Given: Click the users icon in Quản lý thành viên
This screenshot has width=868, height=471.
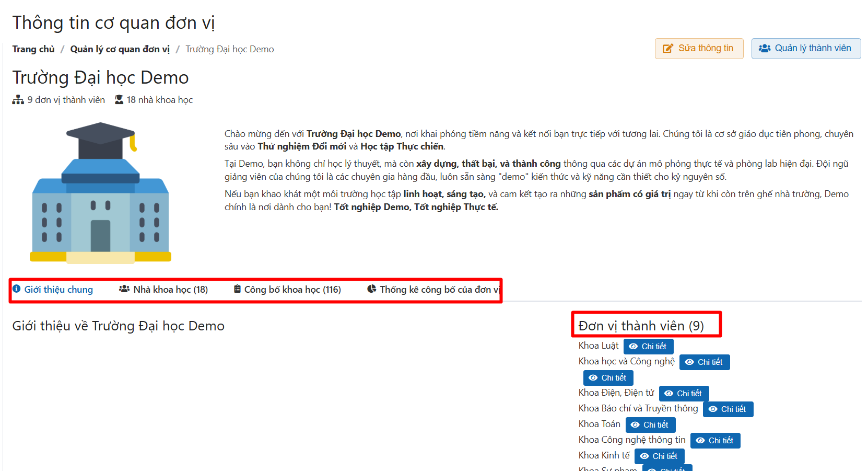Looking at the screenshot, I should [x=765, y=48].
